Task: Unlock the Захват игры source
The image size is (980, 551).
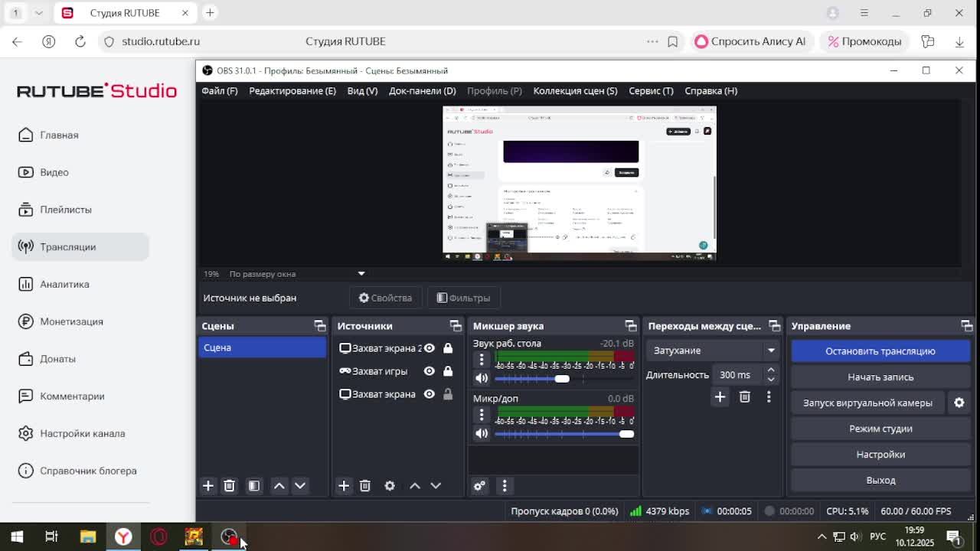Action: tap(448, 371)
